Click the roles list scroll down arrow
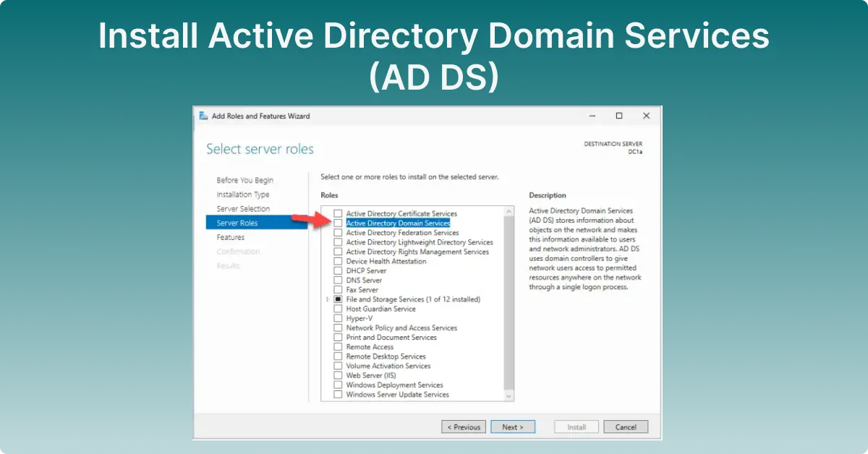 click(x=509, y=396)
